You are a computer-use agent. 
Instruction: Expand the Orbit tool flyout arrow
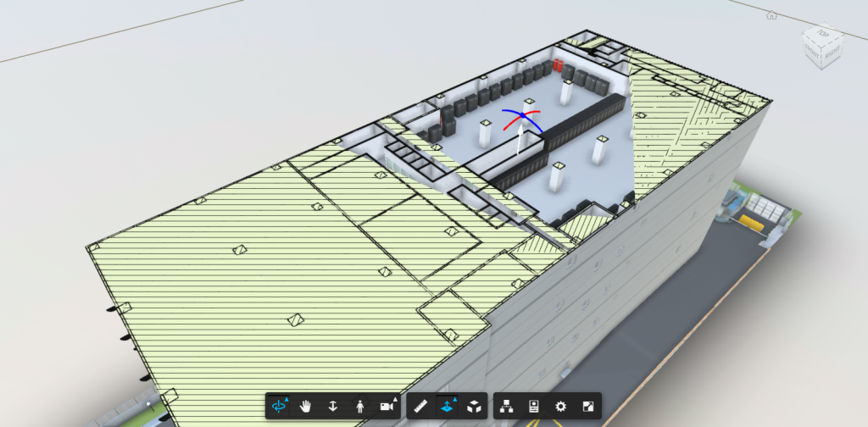coord(287,399)
